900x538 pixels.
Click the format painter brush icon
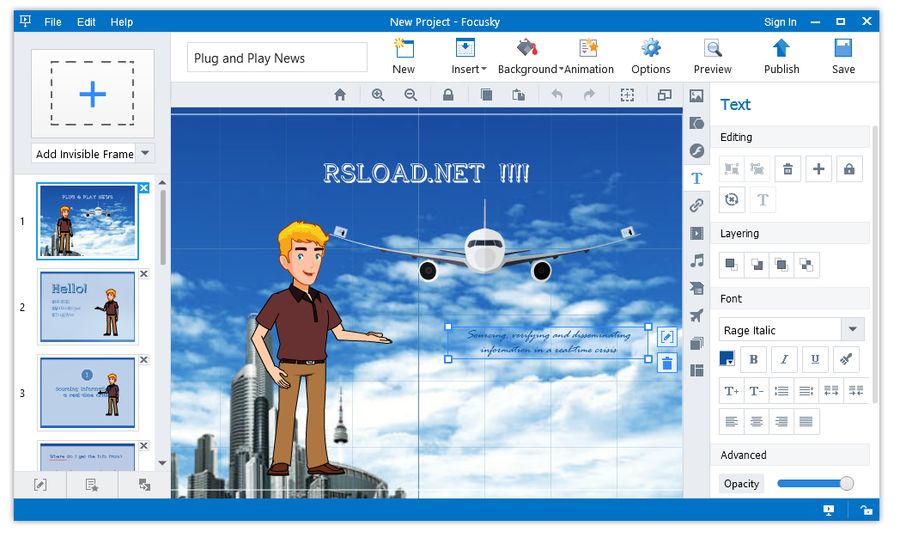pos(846,359)
